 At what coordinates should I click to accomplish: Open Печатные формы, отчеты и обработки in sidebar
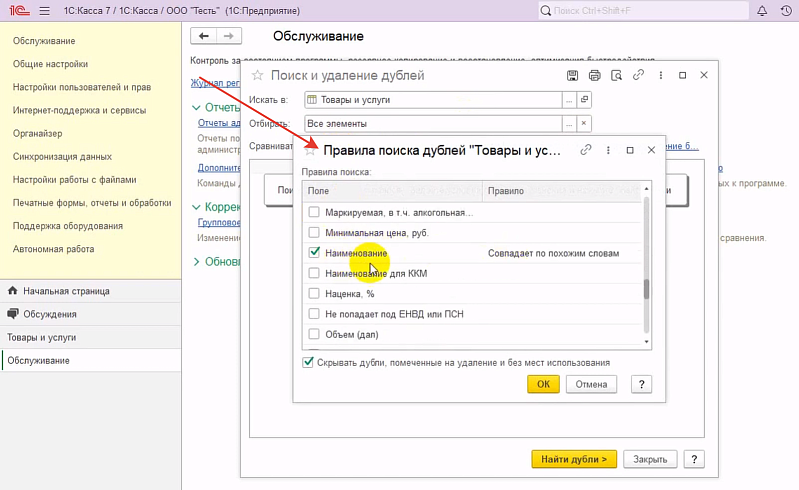[92, 203]
